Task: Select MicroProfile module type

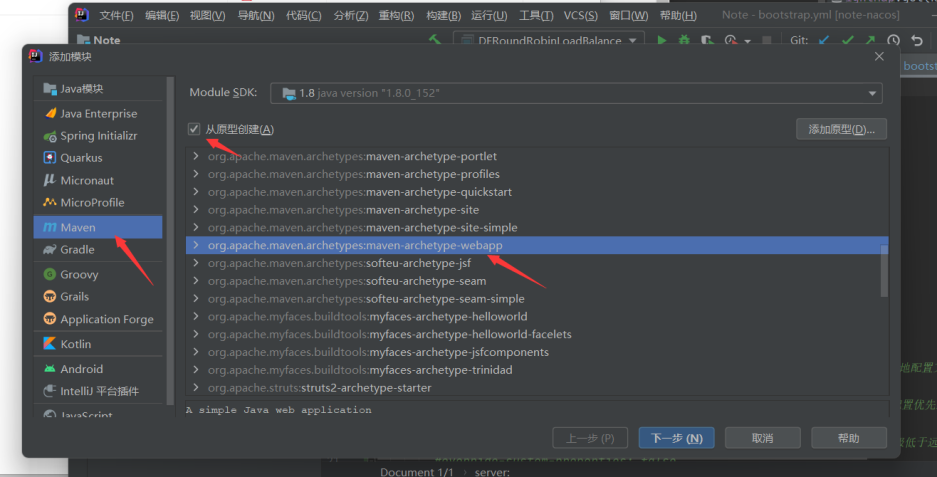Action: tap(98, 202)
